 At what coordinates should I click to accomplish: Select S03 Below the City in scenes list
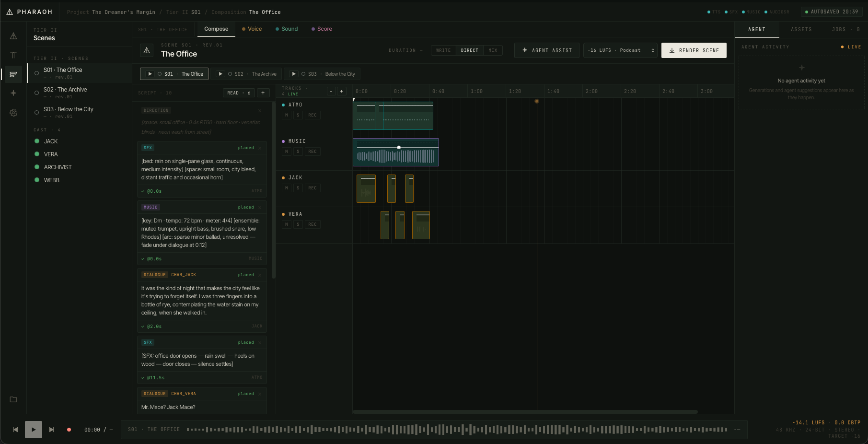79,112
